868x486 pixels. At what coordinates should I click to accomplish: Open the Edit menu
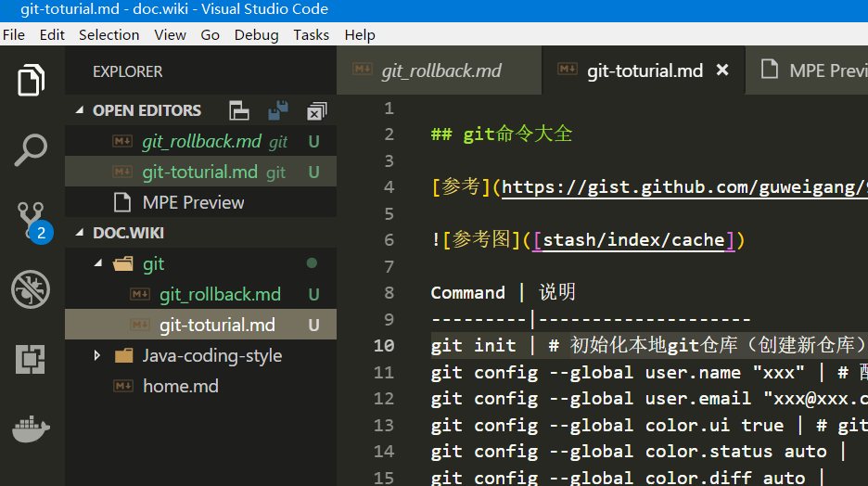(x=52, y=35)
